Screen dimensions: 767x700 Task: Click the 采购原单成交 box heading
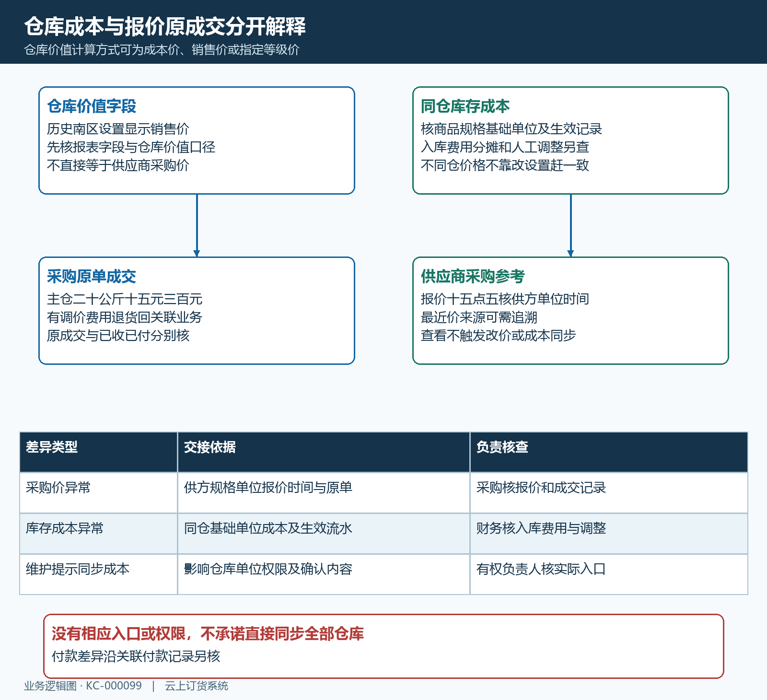click(92, 277)
